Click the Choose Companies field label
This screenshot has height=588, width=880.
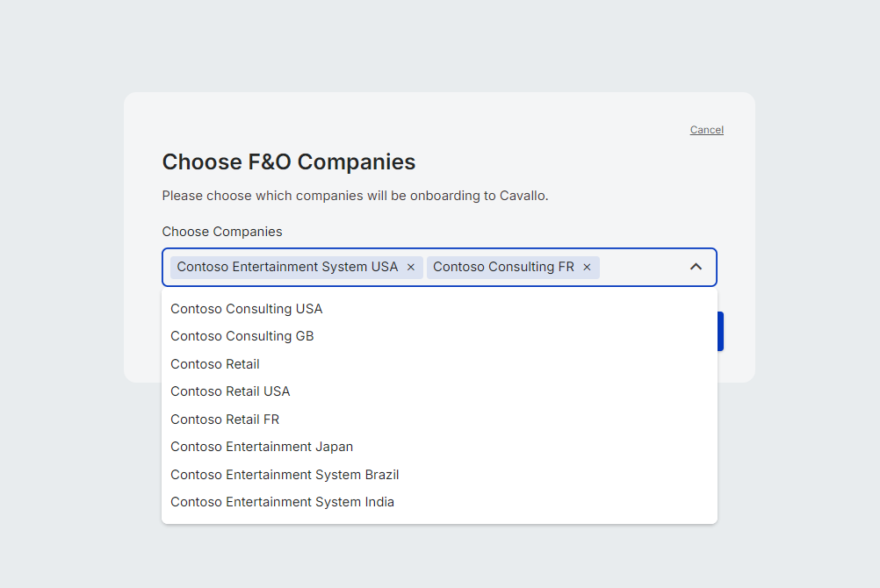[x=222, y=232]
